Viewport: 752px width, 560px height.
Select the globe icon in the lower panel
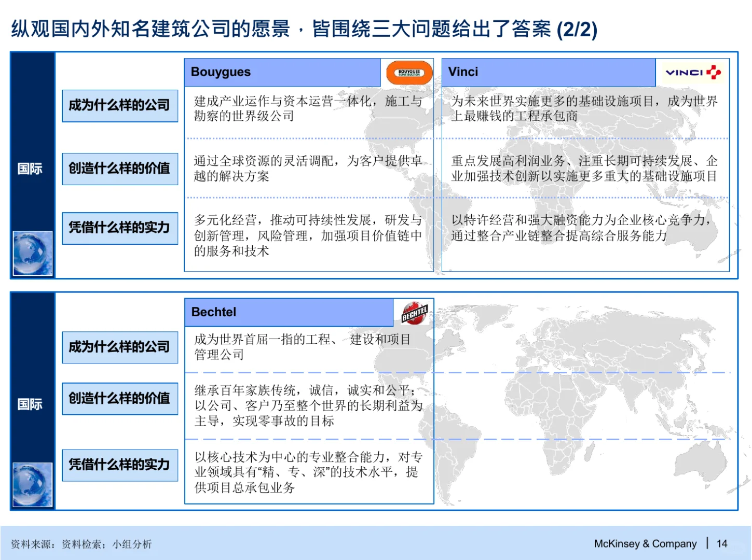click(x=33, y=483)
